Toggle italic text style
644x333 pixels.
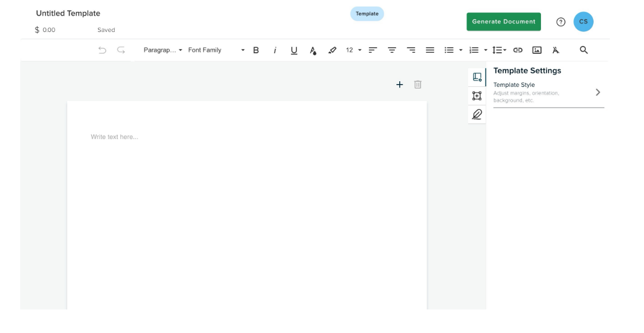[x=275, y=50]
